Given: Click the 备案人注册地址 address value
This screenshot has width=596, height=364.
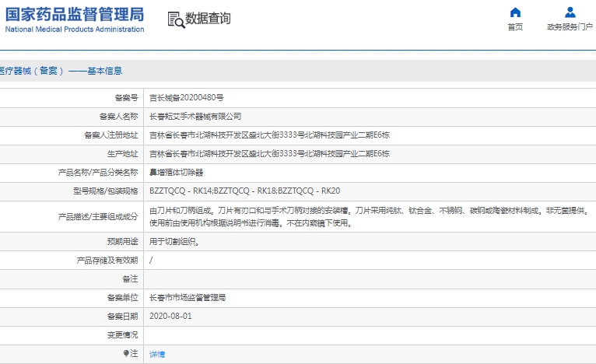Looking at the screenshot, I should point(269,135).
